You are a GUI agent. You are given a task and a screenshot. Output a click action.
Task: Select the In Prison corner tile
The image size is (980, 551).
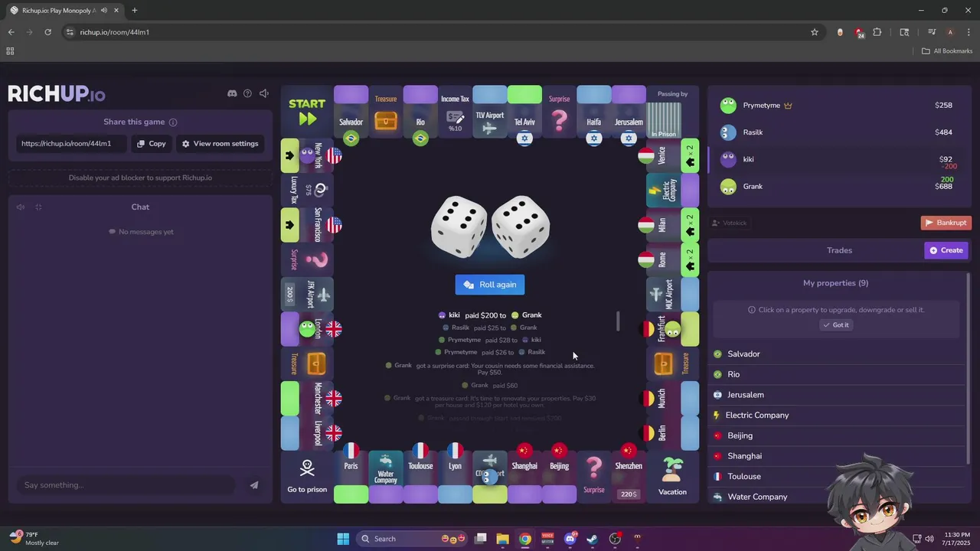[672, 112]
